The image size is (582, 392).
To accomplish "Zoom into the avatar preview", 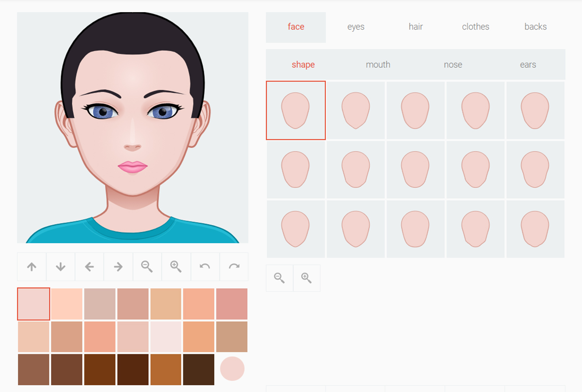I will pos(176,267).
